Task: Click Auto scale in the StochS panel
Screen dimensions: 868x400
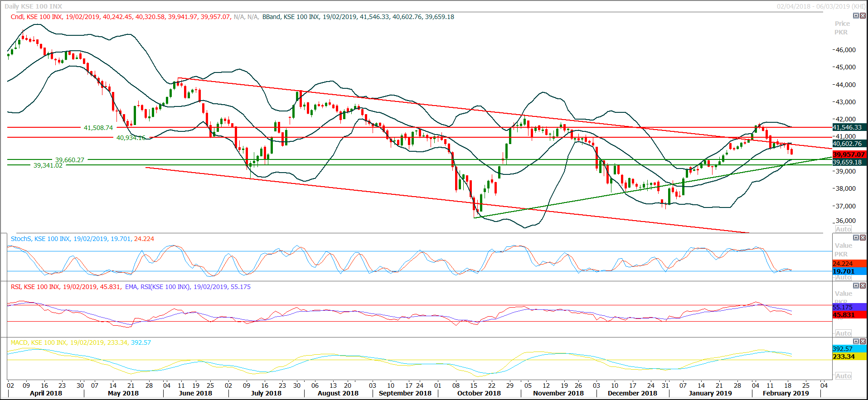Action: point(844,277)
